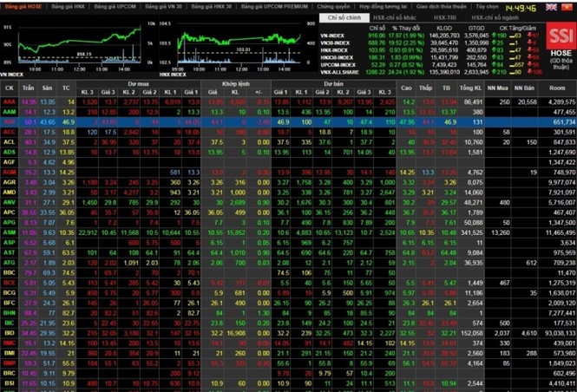
Task: Select highlighted stock symbol ABT
Action: click(10, 122)
